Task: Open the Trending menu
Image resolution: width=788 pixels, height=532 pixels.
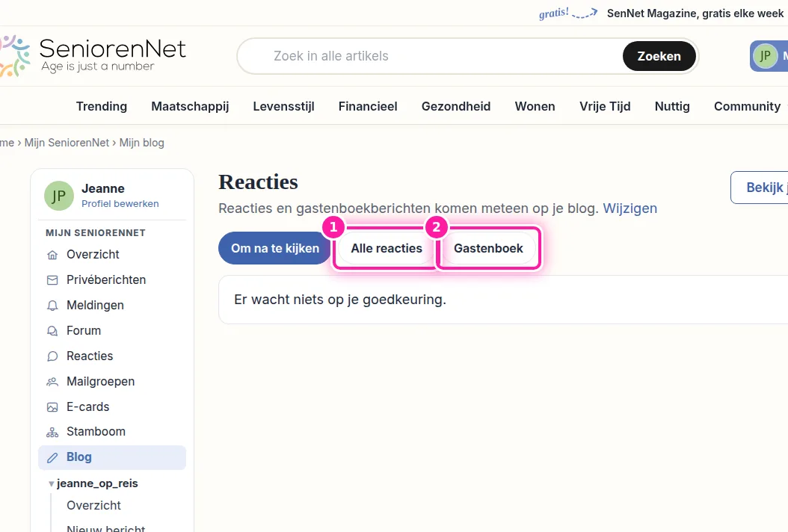Action: click(102, 107)
